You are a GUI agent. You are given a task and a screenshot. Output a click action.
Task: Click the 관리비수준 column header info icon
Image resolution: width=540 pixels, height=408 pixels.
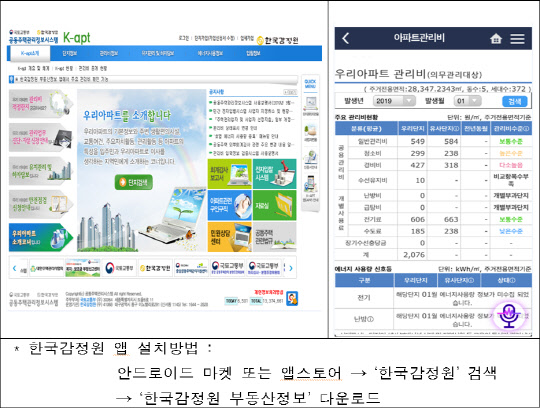tap(526, 129)
